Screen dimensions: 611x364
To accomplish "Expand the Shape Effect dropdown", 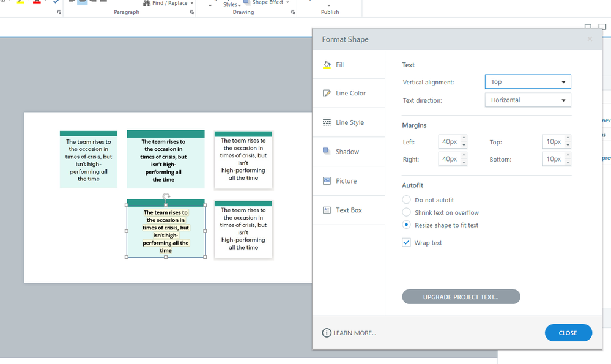I will pos(267,2).
